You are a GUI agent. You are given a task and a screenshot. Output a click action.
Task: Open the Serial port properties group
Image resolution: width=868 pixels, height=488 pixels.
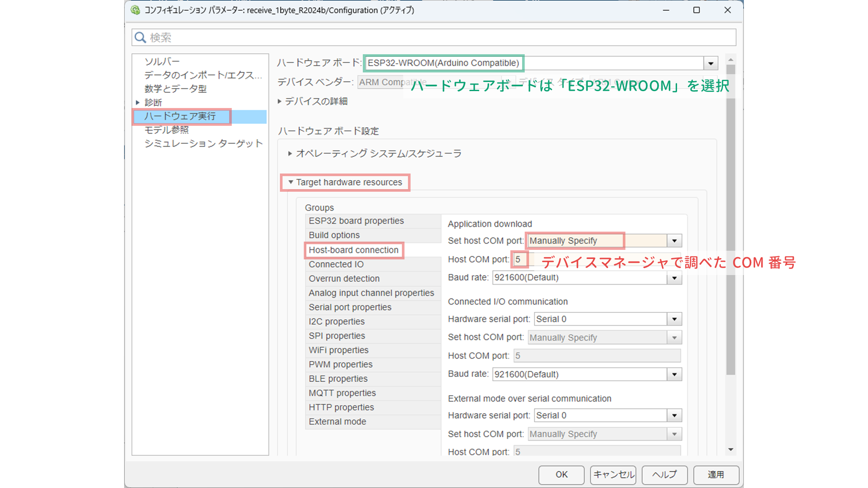coord(350,307)
